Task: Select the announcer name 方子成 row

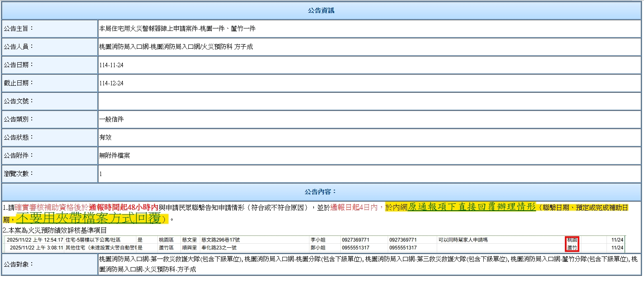Action: point(176,47)
